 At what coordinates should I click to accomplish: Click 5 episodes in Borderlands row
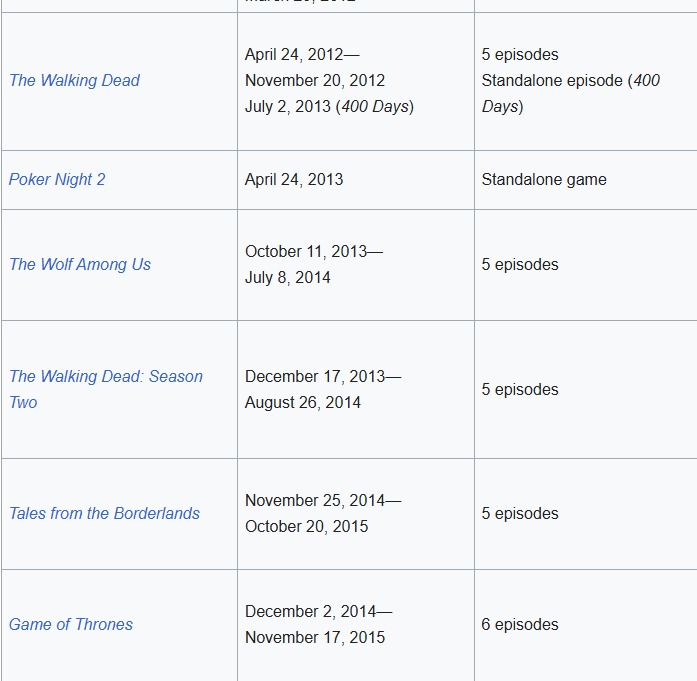(520, 513)
